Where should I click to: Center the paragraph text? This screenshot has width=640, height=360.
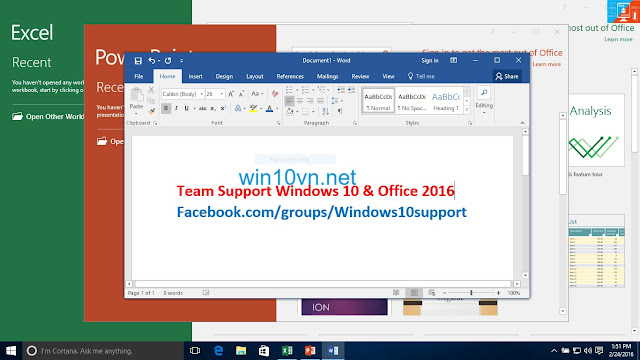click(x=300, y=100)
